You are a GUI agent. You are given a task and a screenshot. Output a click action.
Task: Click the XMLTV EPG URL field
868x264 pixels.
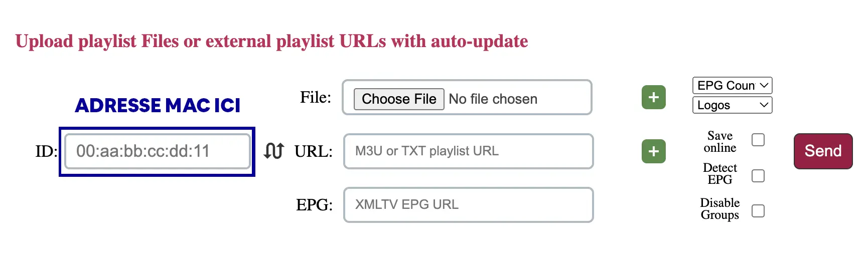point(468,205)
